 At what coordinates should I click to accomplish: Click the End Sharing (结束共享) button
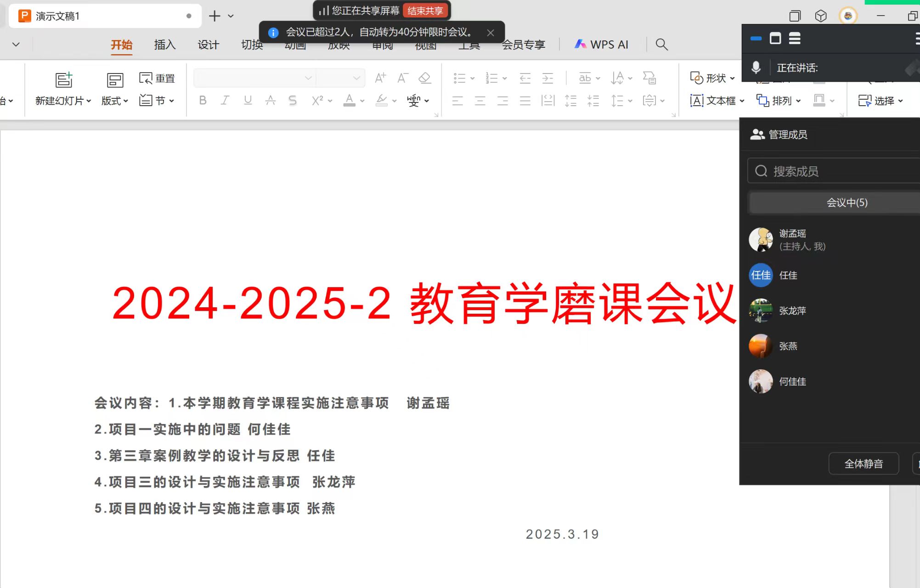click(425, 11)
